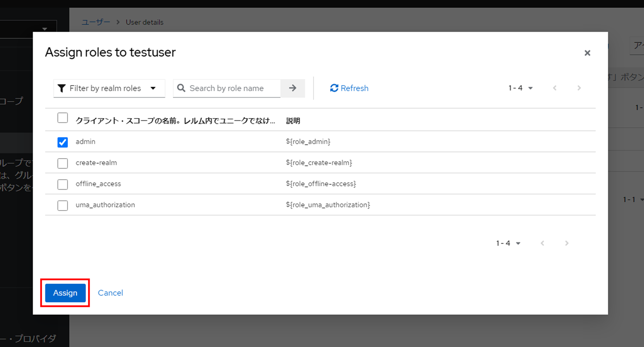Close the Assign roles dialog

[587, 53]
